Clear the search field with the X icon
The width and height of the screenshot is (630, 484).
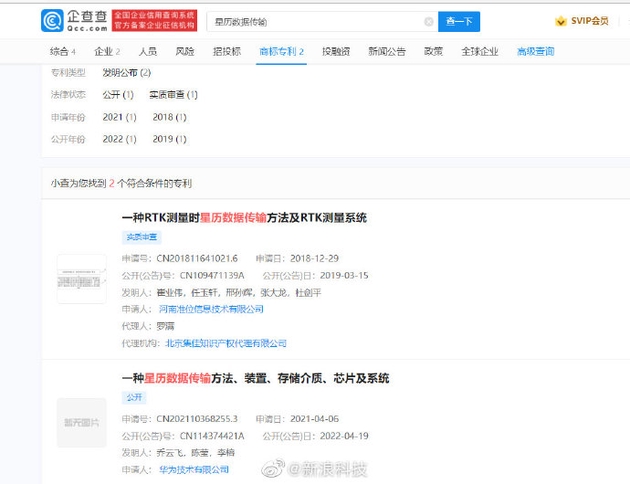click(429, 21)
